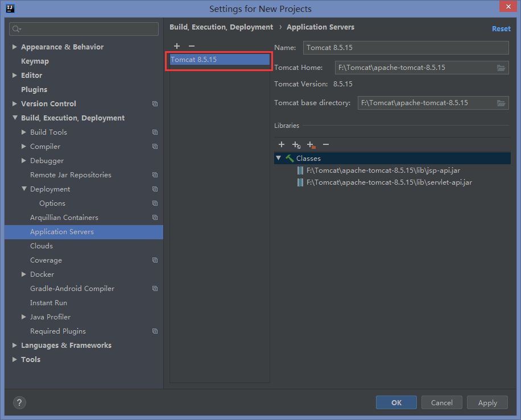Image resolution: width=521 pixels, height=420 pixels.
Task: Collapse the Deployment node
Action: coord(24,189)
